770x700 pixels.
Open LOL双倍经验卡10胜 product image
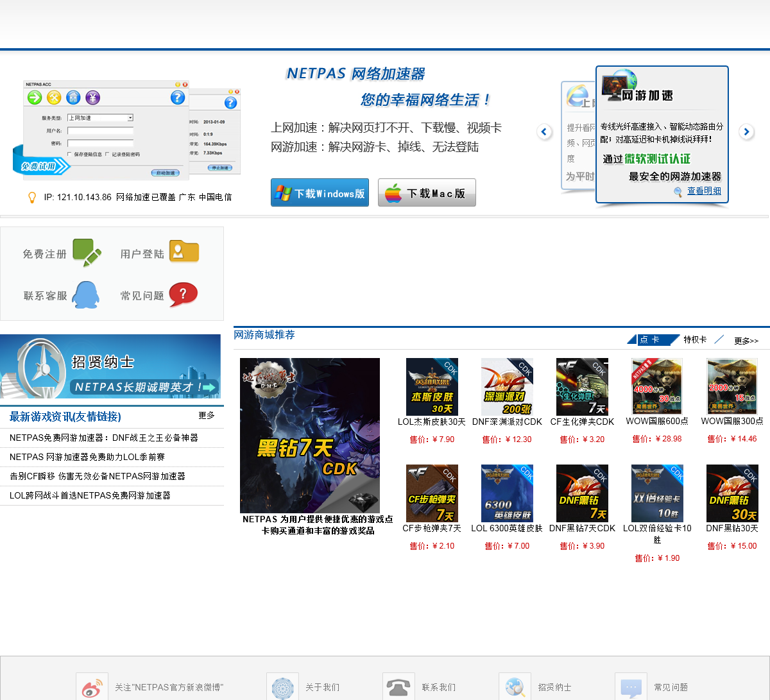pos(657,493)
